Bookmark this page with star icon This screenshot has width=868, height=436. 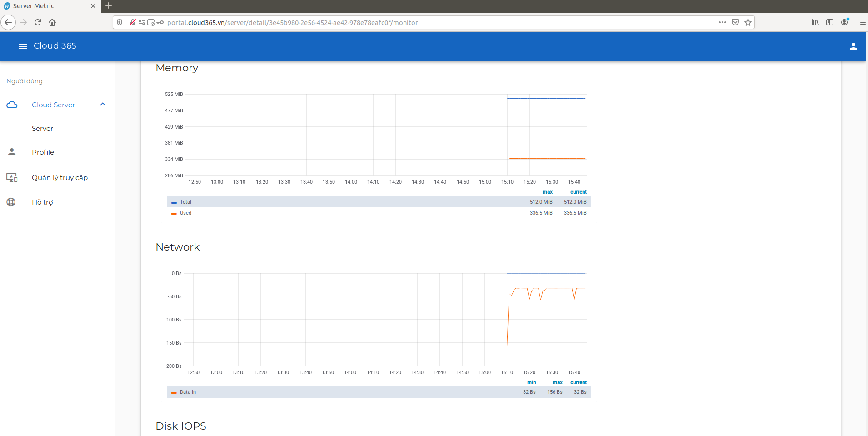click(748, 22)
